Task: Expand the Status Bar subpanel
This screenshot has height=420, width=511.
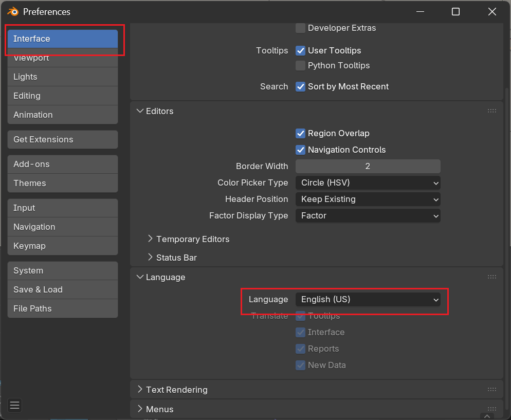Action: coord(150,258)
